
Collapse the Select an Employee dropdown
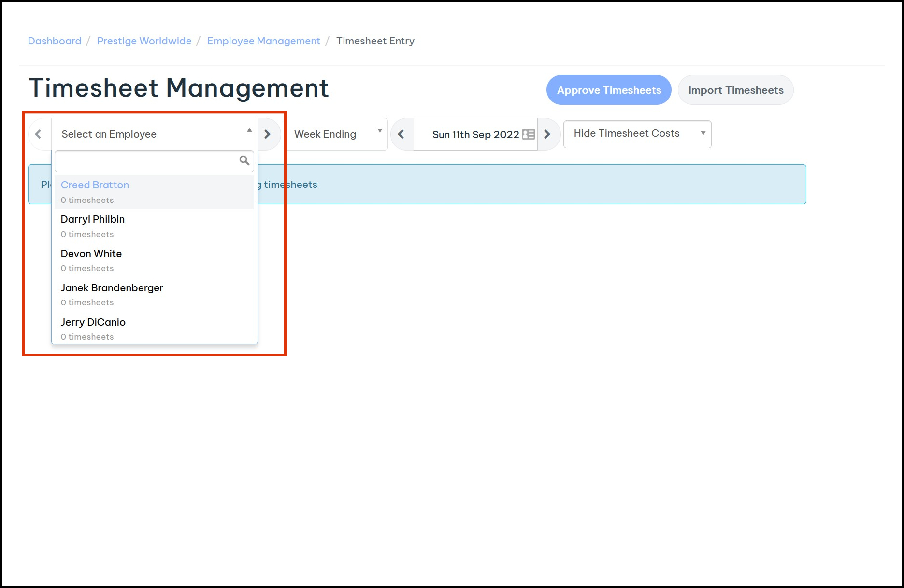point(249,130)
